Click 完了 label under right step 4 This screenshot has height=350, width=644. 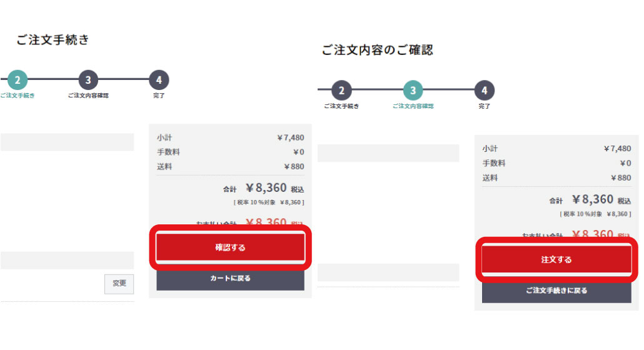(x=484, y=106)
